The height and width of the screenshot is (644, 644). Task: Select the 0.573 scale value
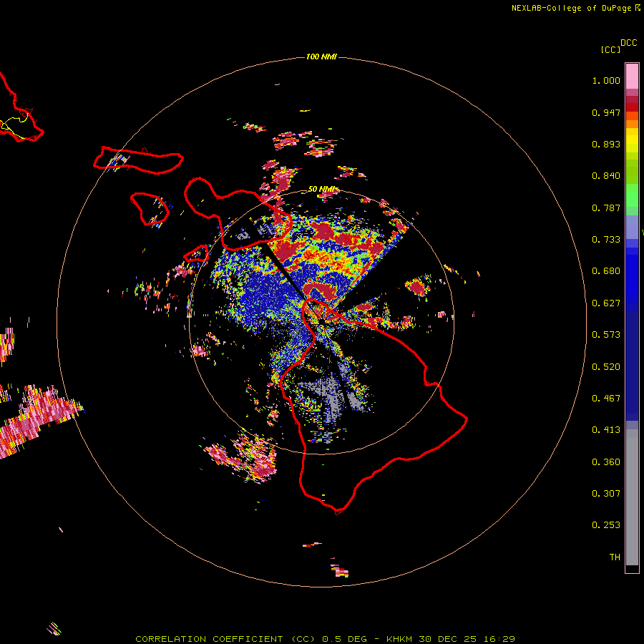coord(606,335)
